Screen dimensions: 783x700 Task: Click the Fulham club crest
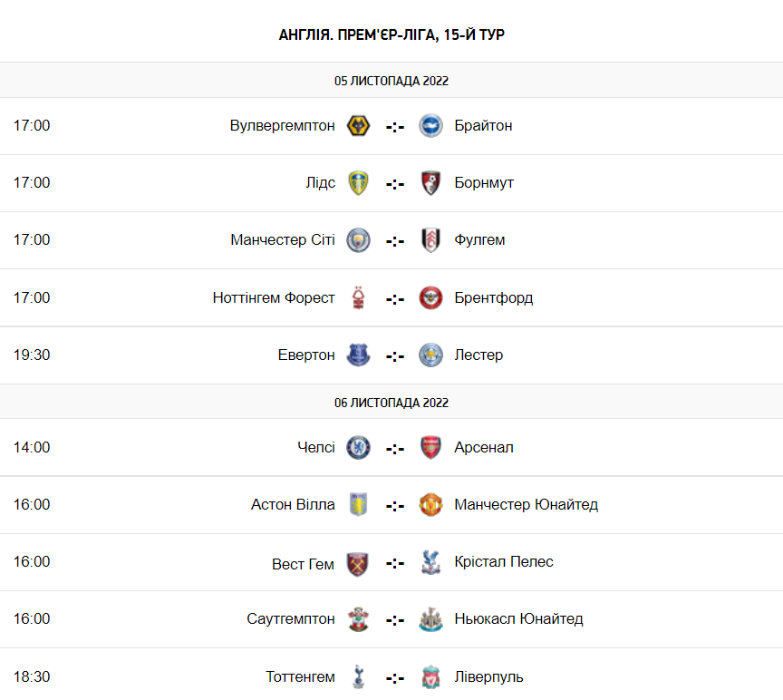[x=430, y=240]
